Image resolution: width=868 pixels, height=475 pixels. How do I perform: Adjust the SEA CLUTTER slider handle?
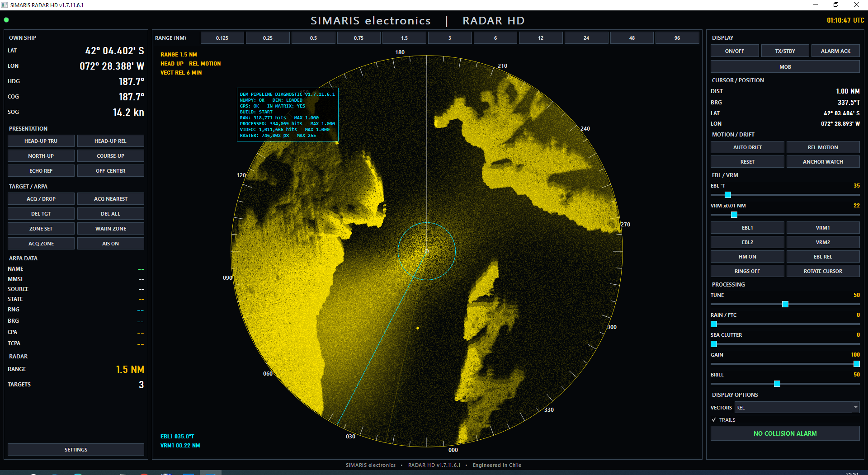click(x=714, y=344)
